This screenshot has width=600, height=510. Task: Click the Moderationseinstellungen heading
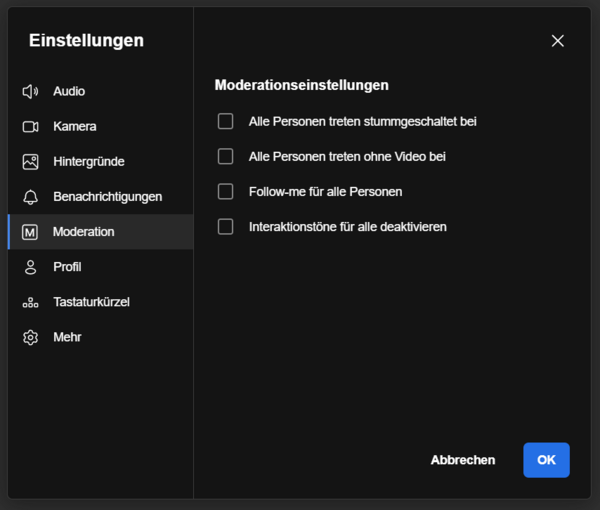302,85
